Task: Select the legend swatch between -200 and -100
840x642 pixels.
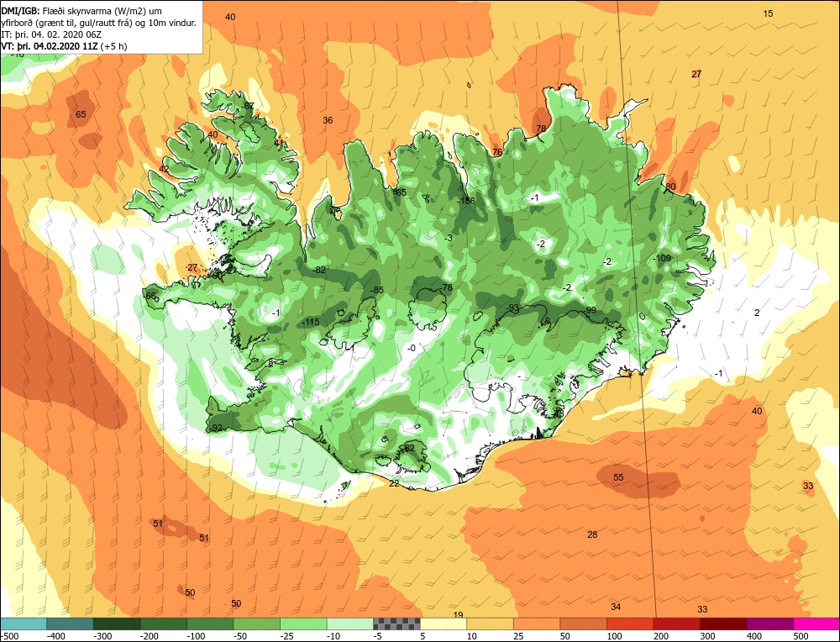Action: click(164, 624)
